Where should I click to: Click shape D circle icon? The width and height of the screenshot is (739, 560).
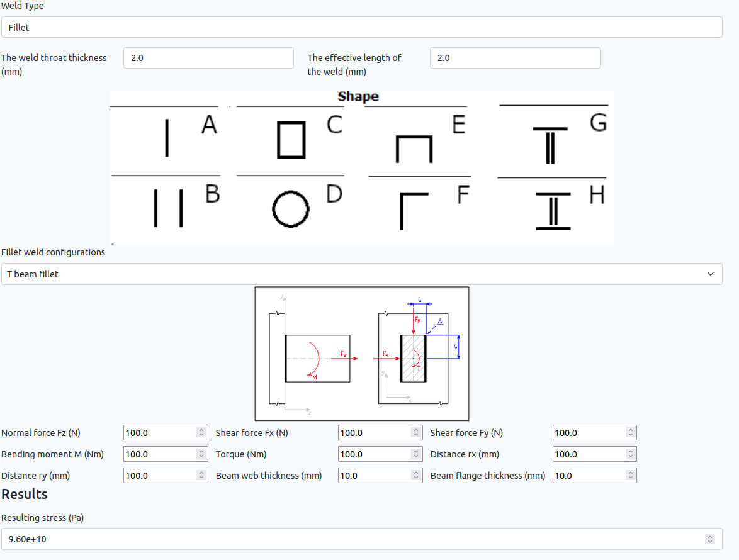tap(291, 209)
